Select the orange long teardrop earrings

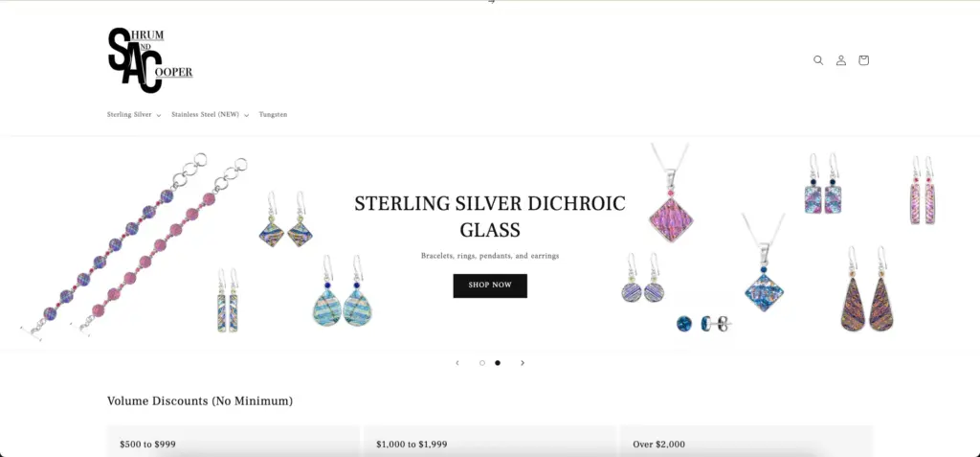[x=867, y=288]
